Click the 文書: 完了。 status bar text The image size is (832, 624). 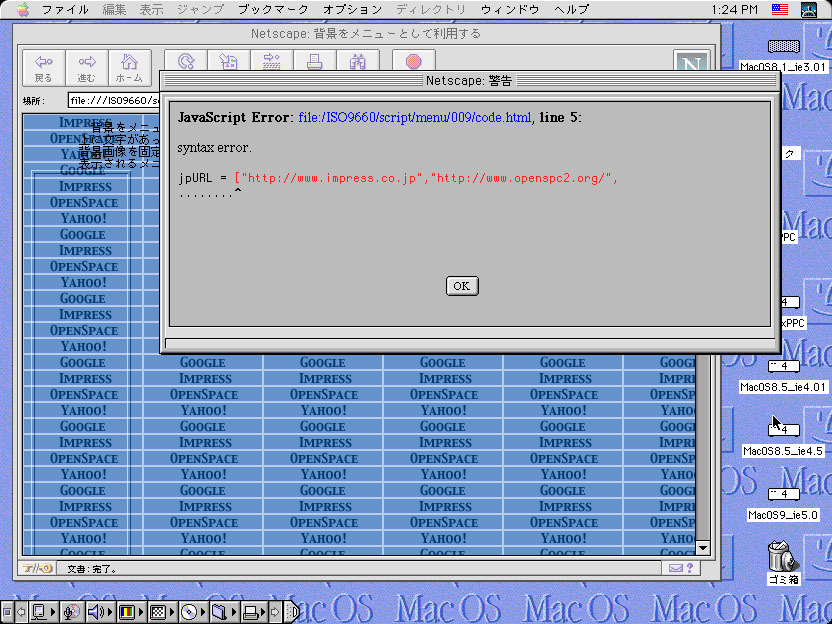[x=92, y=569]
